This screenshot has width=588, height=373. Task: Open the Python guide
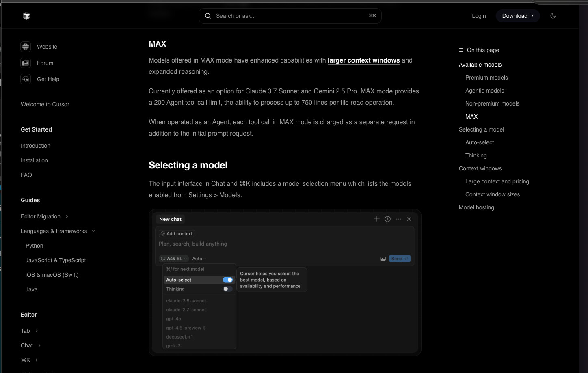(34, 246)
